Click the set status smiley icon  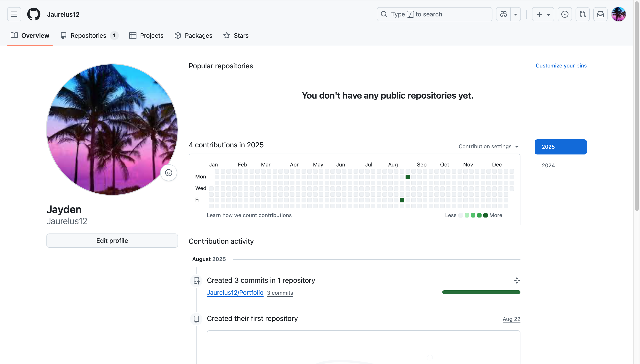pyautogui.click(x=168, y=173)
